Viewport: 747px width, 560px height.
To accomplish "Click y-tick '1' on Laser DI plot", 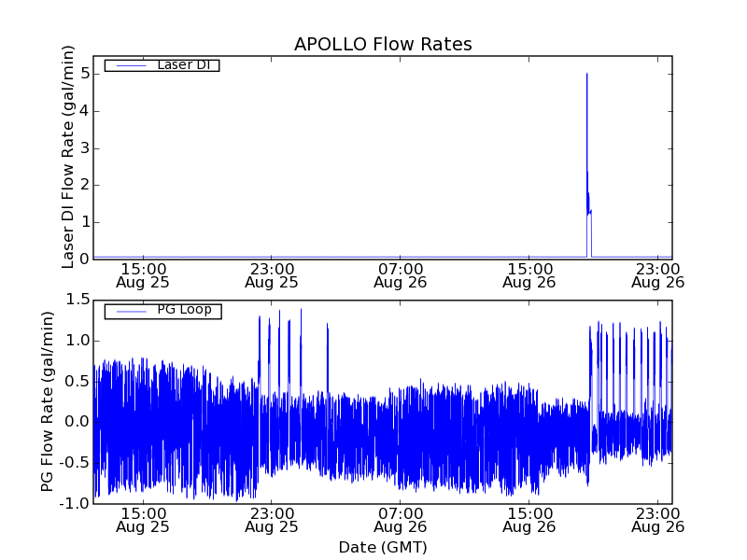I will [x=85, y=222].
